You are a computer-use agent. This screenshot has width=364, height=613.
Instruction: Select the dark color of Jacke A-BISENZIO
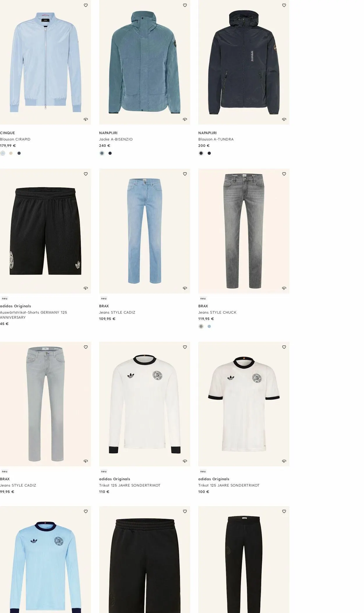(x=110, y=153)
